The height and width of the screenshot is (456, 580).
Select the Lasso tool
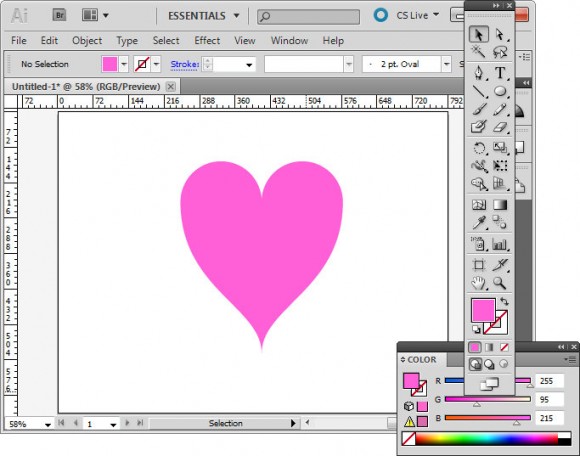pyautogui.click(x=500, y=51)
